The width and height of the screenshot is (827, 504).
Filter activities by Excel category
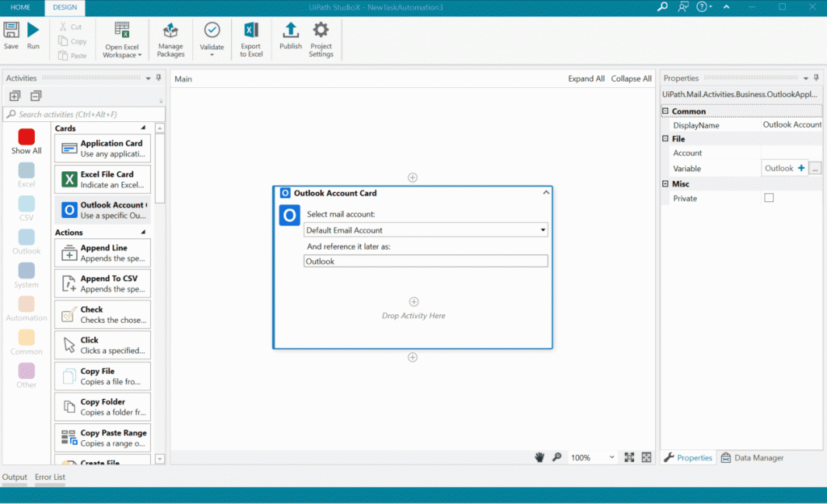pyautogui.click(x=27, y=175)
